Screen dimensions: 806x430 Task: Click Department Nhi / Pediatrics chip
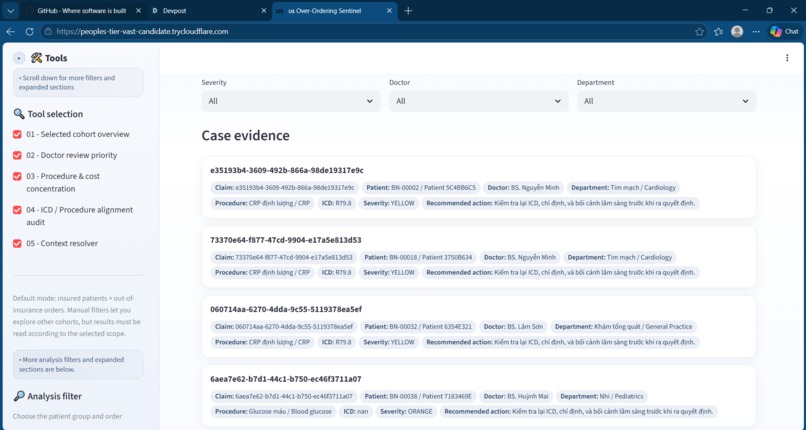(x=601, y=396)
